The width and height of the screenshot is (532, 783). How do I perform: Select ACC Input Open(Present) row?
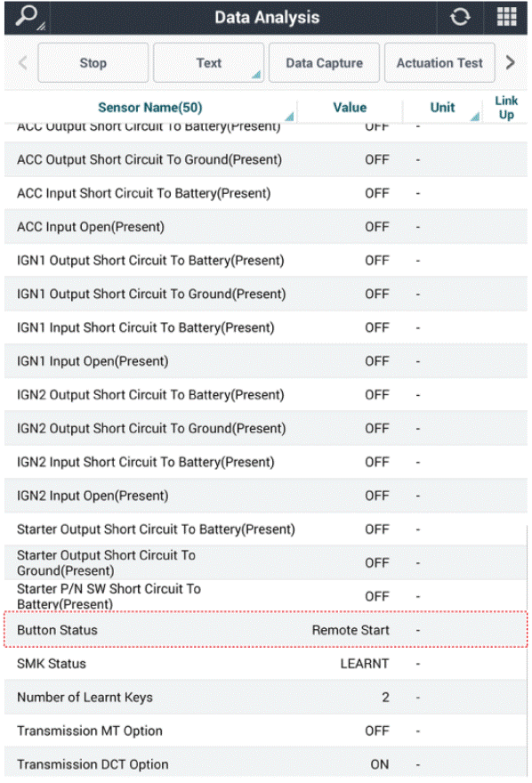[x=265, y=227]
